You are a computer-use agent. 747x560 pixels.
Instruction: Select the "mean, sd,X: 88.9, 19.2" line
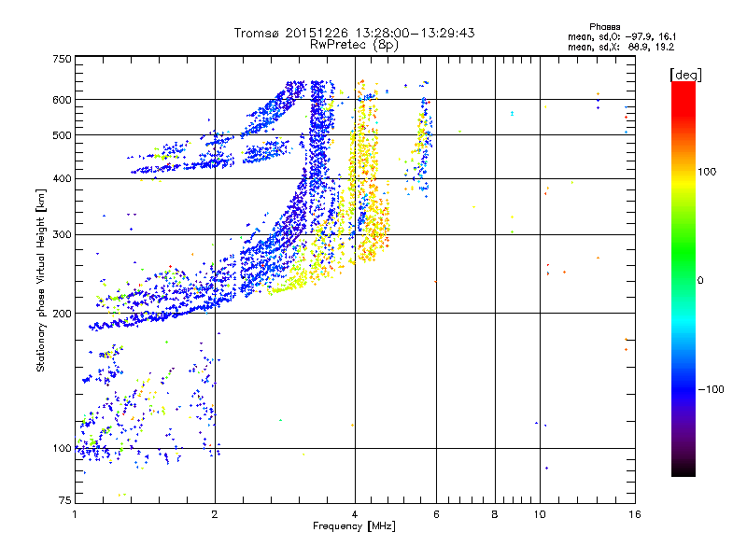point(621,47)
